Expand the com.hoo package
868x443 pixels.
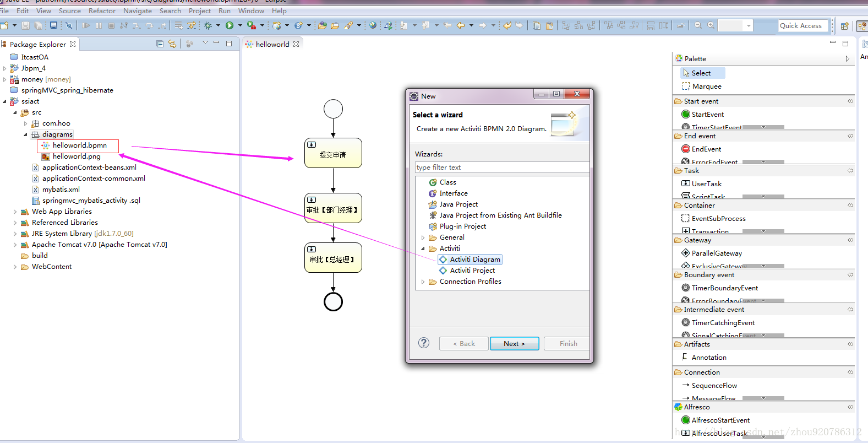[26, 123]
